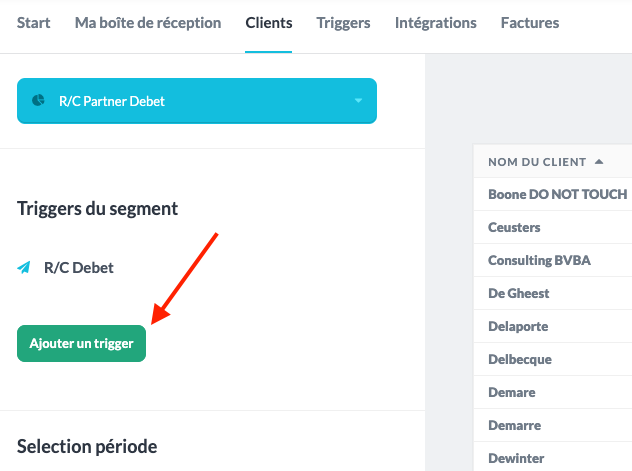
Task: Select the De Gheest client row
Action: pyautogui.click(x=553, y=293)
